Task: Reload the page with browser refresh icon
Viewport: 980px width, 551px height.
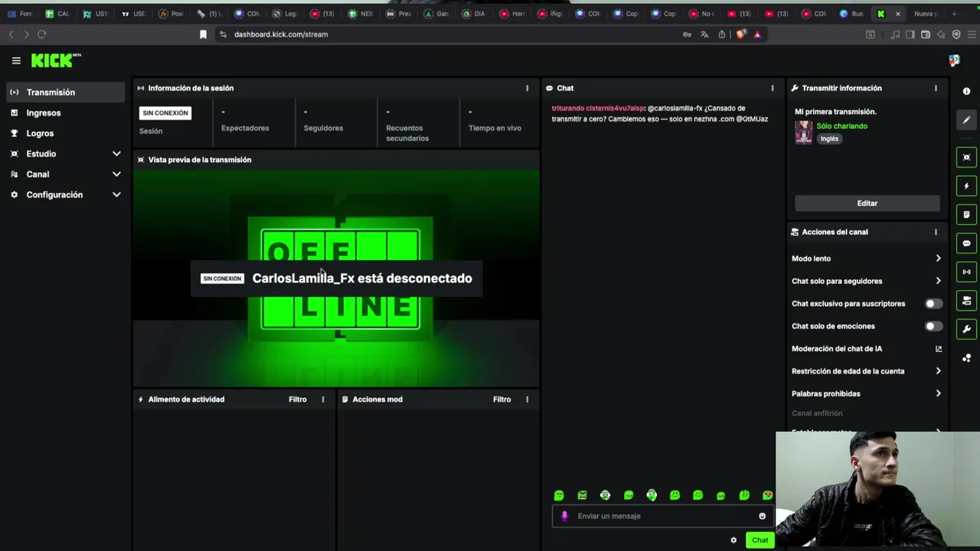Action: click(42, 34)
